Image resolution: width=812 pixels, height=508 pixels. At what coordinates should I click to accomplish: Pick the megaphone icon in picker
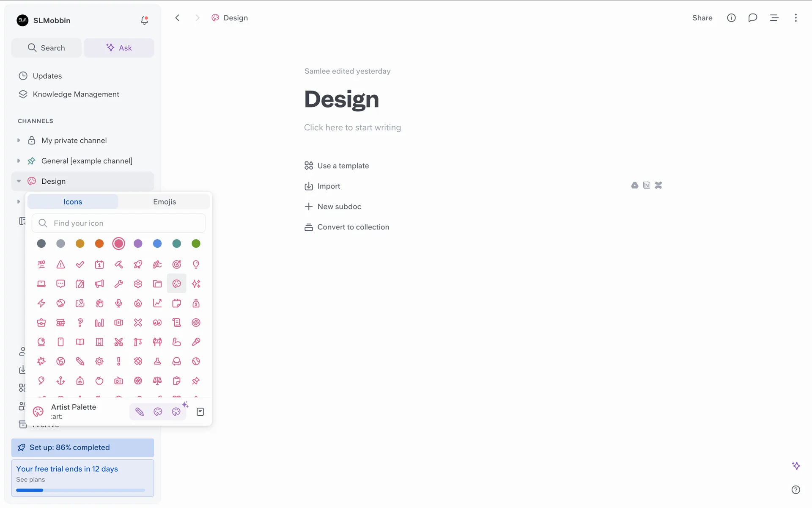click(x=99, y=284)
